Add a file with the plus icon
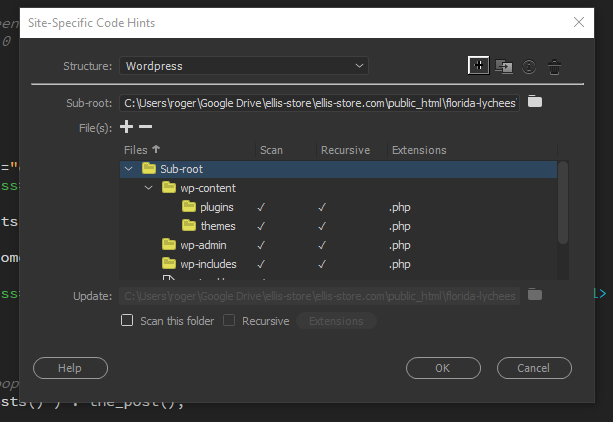Screen dimensions: 613x422 (x=126, y=127)
